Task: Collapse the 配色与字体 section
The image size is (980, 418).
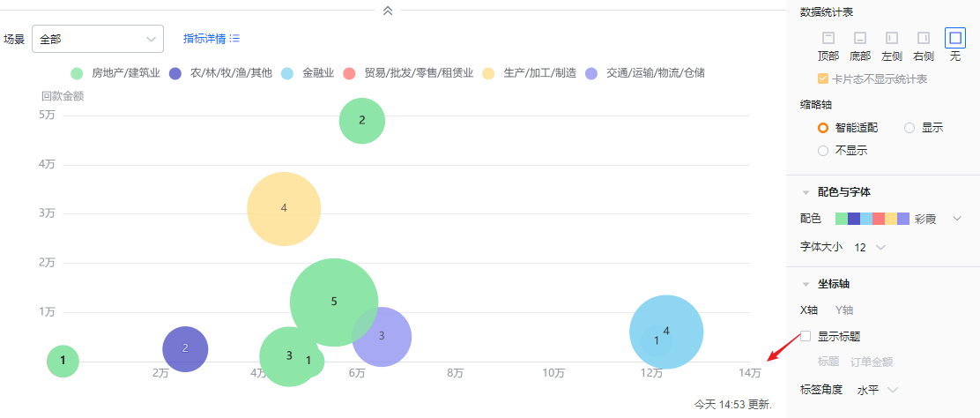Action: tap(806, 192)
